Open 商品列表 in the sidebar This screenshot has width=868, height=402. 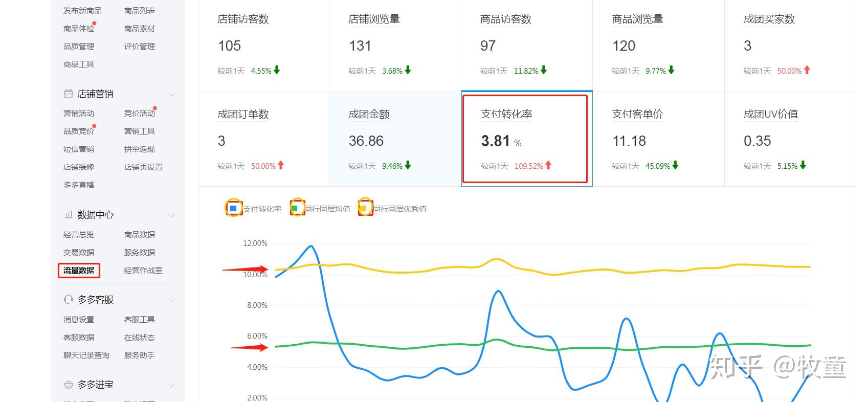(140, 11)
